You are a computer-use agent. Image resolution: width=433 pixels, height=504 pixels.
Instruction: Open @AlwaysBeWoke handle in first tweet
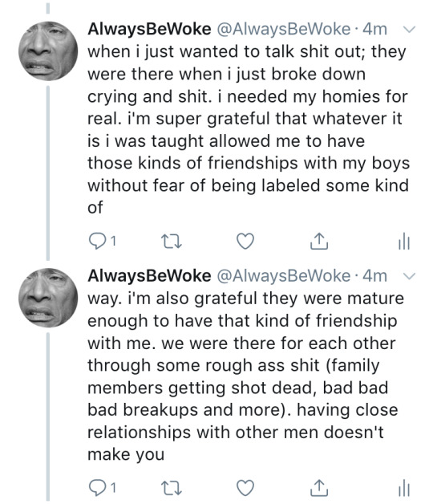pyautogui.click(x=284, y=29)
